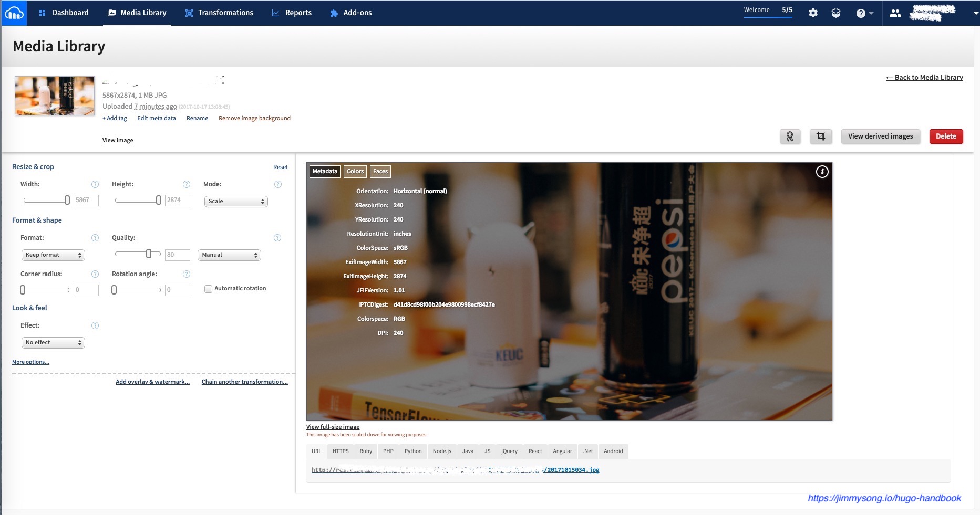Open the Manual quality dropdown
The height and width of the screenshot is (515, 980).
229,255
